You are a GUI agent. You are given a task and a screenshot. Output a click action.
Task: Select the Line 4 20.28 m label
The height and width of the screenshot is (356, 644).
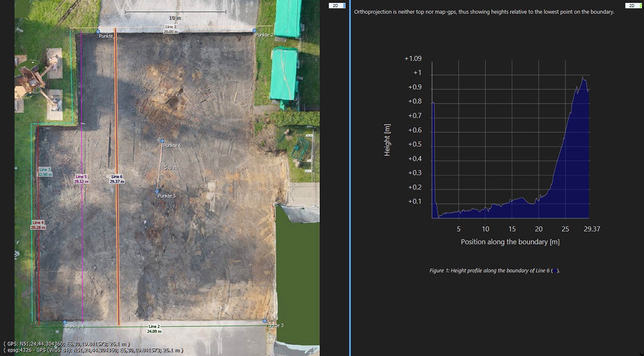(x=38, y=225)
